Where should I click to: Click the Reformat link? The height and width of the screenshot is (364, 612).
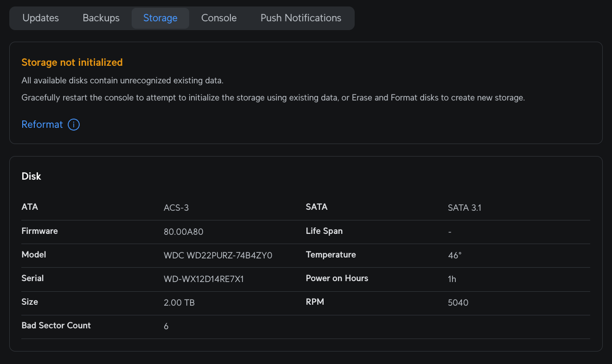42,125
